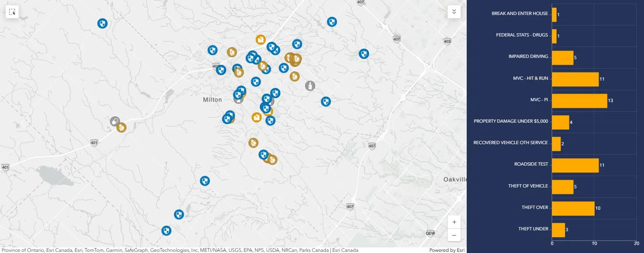Select gold marker beside the gray pill marker
The height and width of the screenshot is (253, 644).
121,128
